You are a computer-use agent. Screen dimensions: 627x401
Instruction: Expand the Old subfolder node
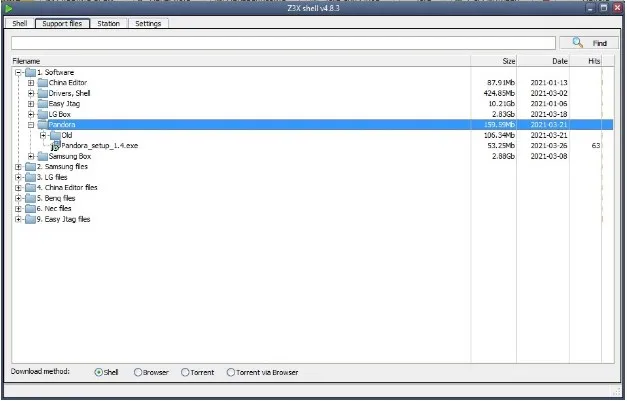(x=43, y=136)
